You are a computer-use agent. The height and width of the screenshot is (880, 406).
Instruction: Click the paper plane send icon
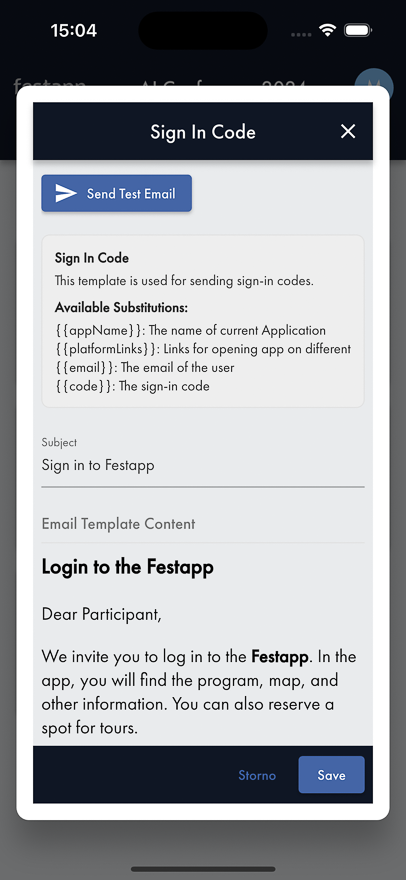(66, 194)
